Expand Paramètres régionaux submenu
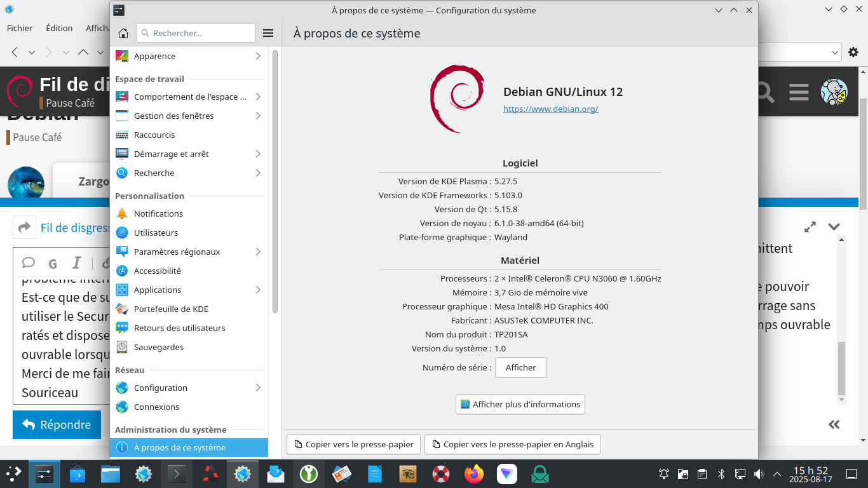Screen dimensions: 868x488 click(189, 252)
